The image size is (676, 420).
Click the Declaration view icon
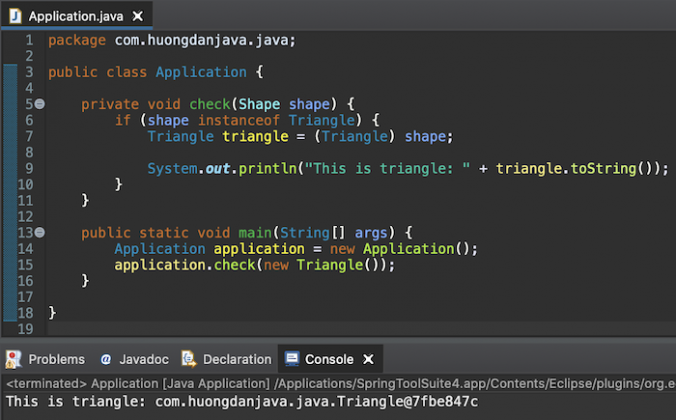tap(188, 359)
